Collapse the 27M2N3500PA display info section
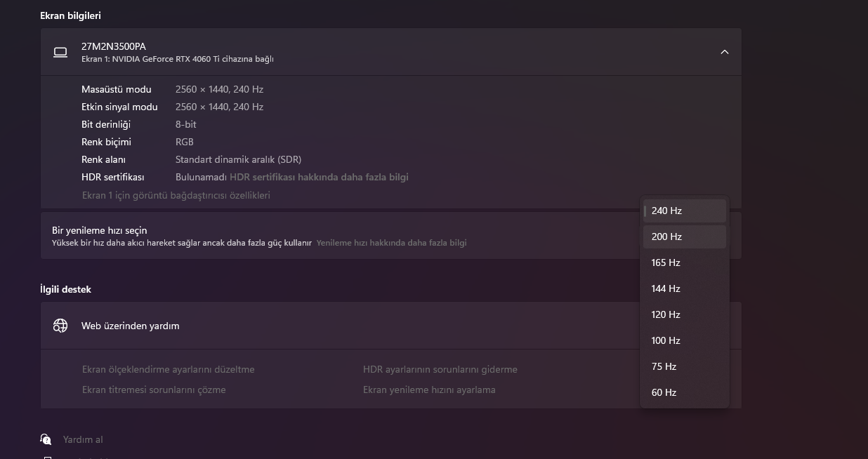868x459 pixels. point(724,52)
